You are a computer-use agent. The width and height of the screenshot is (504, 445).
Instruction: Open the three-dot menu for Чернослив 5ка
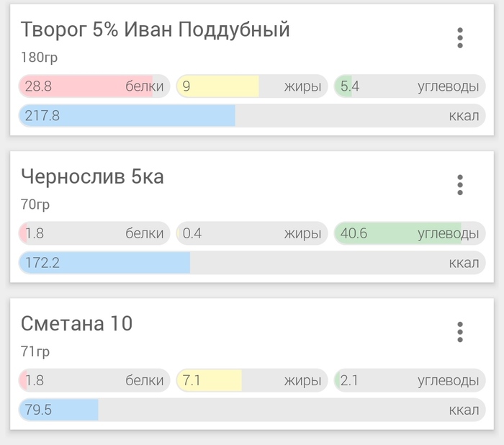tap(460, 185)
